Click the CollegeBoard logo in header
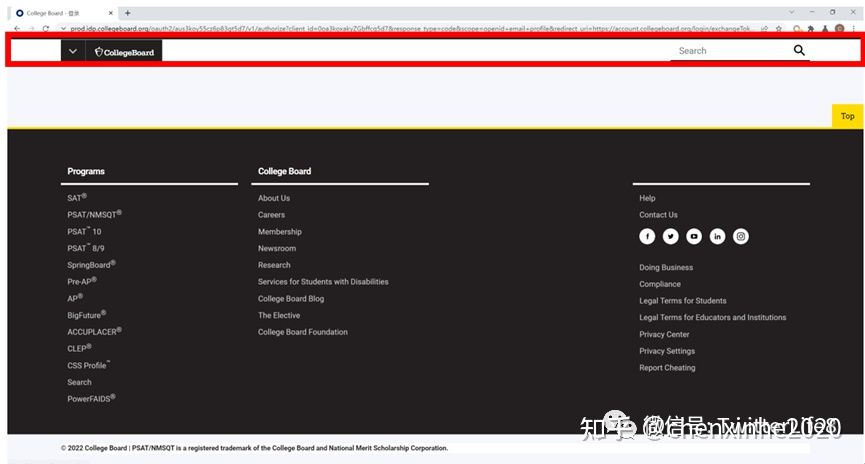This screenshot has height=464, width=865. point(124,52)
